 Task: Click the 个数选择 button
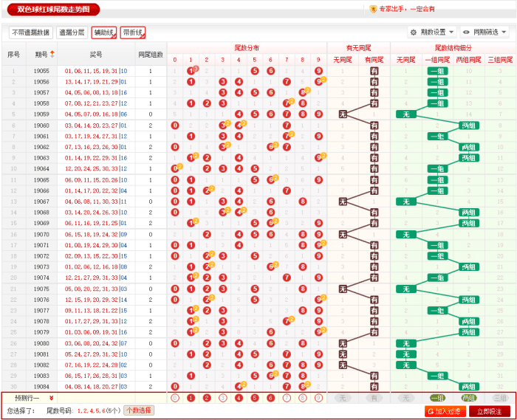(139, 410)
